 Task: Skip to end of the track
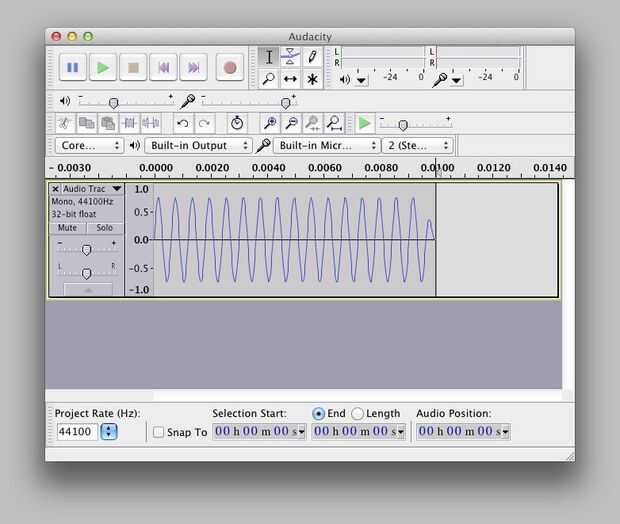coord(193,68)
